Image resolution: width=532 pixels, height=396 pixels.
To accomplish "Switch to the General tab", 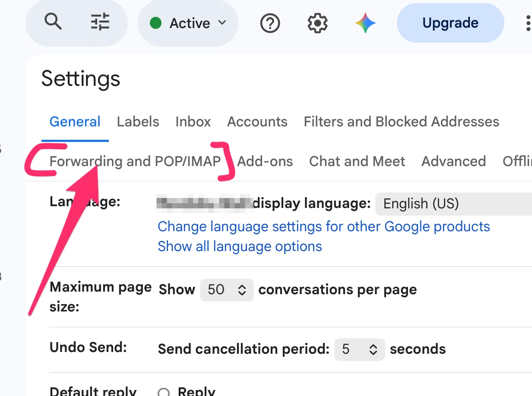I will [75, 122].
